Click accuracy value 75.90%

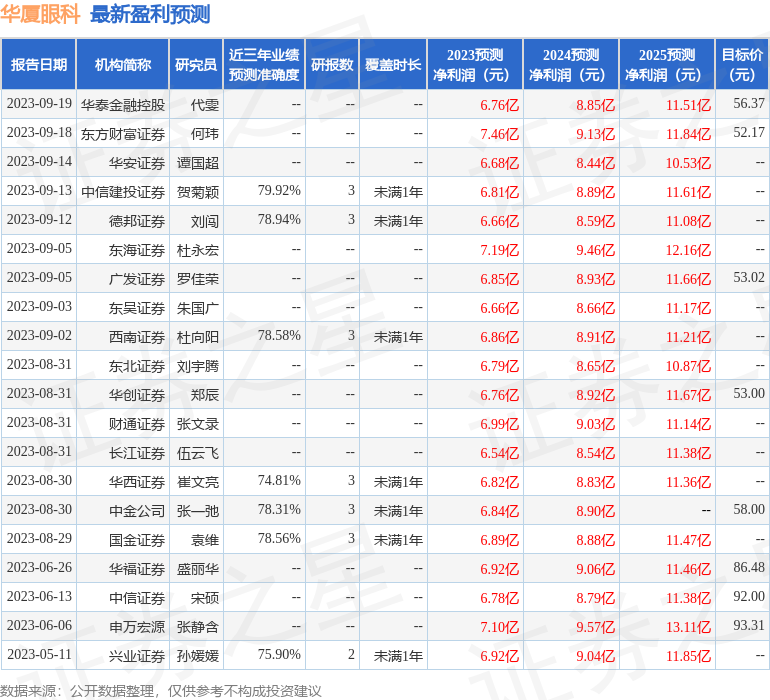(279, 654)
